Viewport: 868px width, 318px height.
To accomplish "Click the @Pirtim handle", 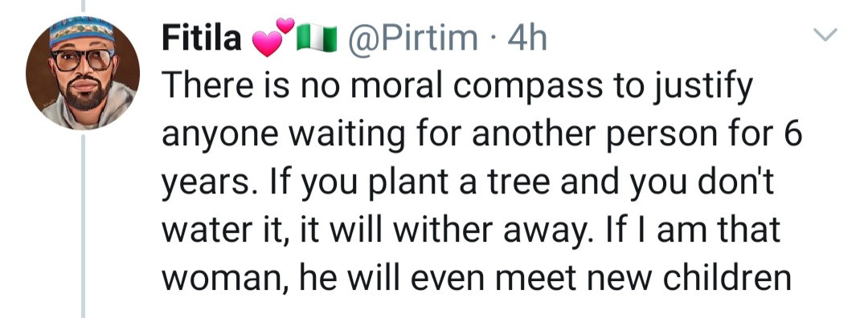I will click(x=411, y=39).
